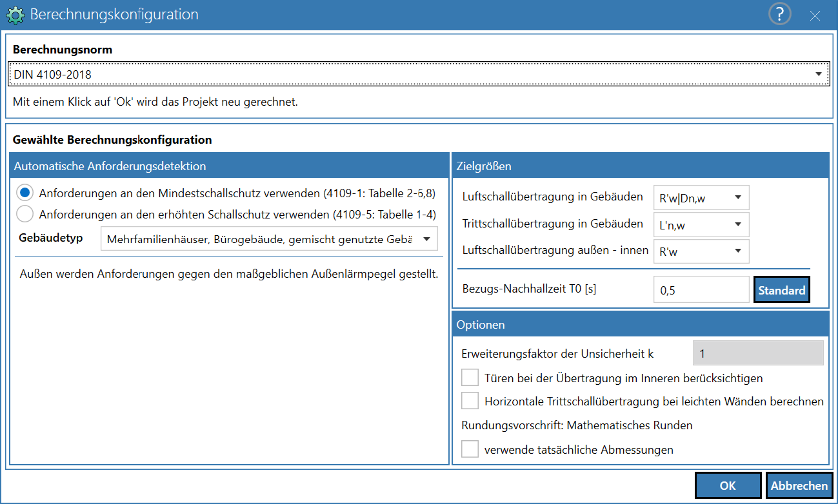Click the Automatische Anforderungsdetektion header
The image size is (838, 504).
(x=229, y=166)
